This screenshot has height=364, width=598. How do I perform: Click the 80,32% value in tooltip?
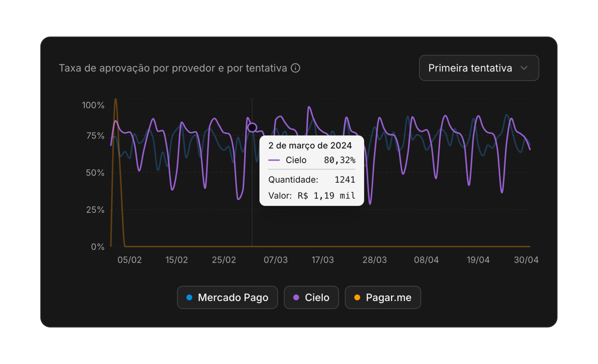(340, 160)
